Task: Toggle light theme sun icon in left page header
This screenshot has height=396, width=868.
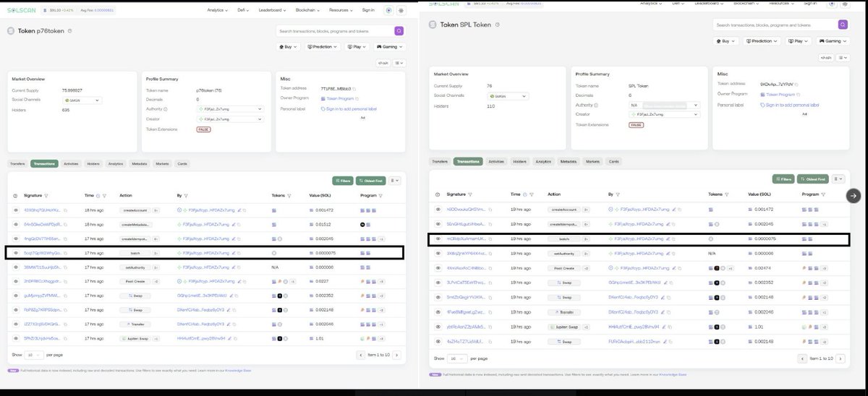Action: pos(400,10)
